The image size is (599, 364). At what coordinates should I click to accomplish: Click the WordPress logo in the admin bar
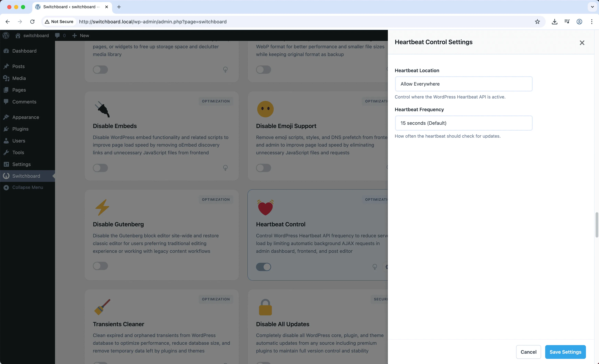6,35
